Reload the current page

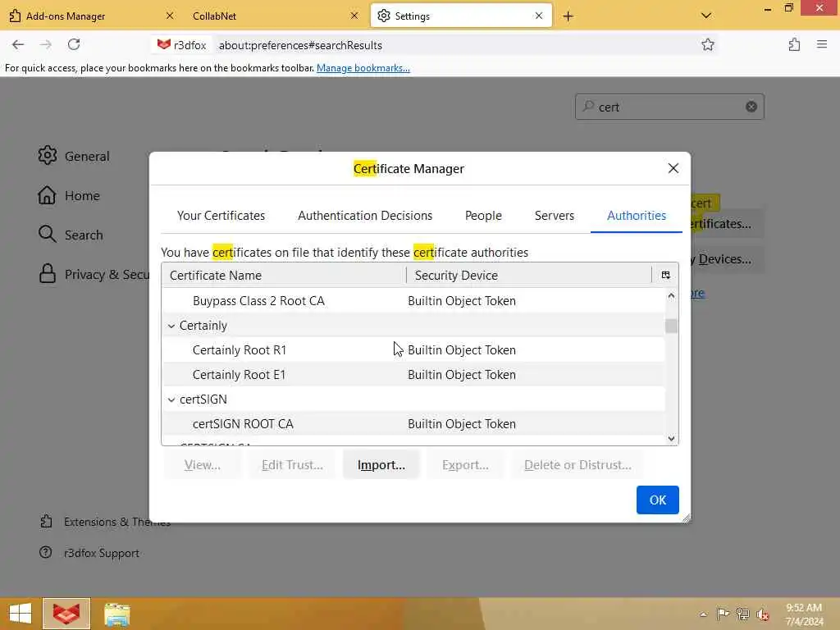click(x=74, y=45)
